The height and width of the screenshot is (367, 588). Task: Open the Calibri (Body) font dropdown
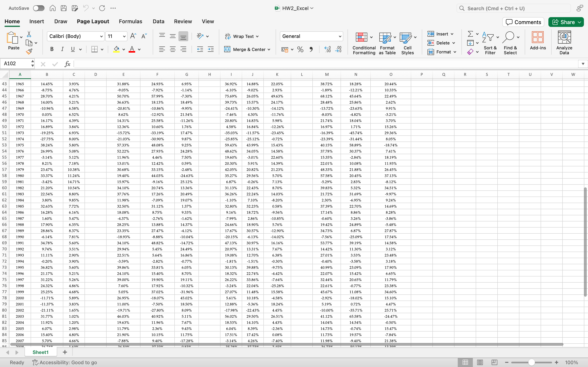(101, 36)
